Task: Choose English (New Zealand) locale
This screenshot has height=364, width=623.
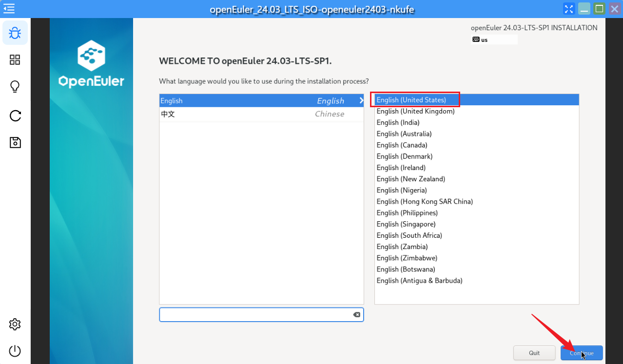Action: [x=477, y=179]
